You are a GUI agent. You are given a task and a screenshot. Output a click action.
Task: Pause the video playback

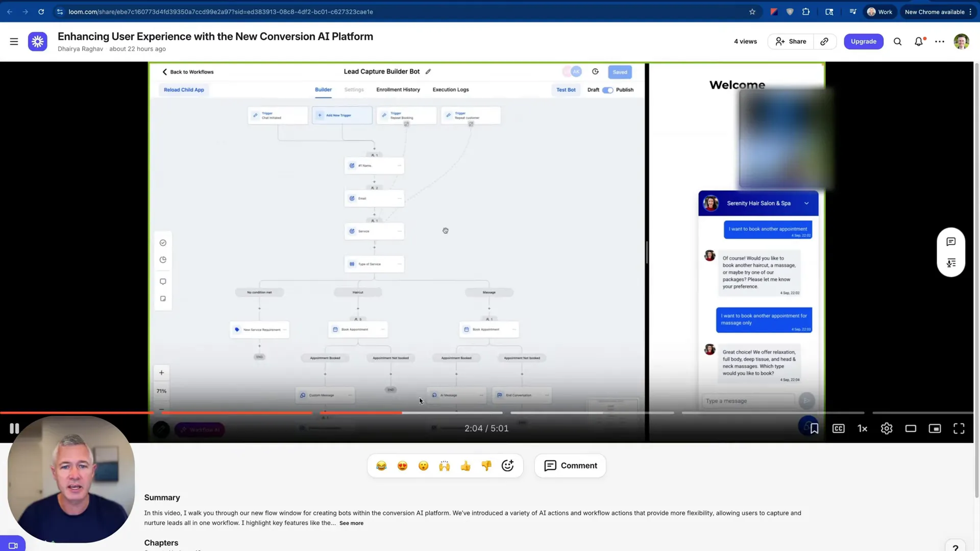14,429
